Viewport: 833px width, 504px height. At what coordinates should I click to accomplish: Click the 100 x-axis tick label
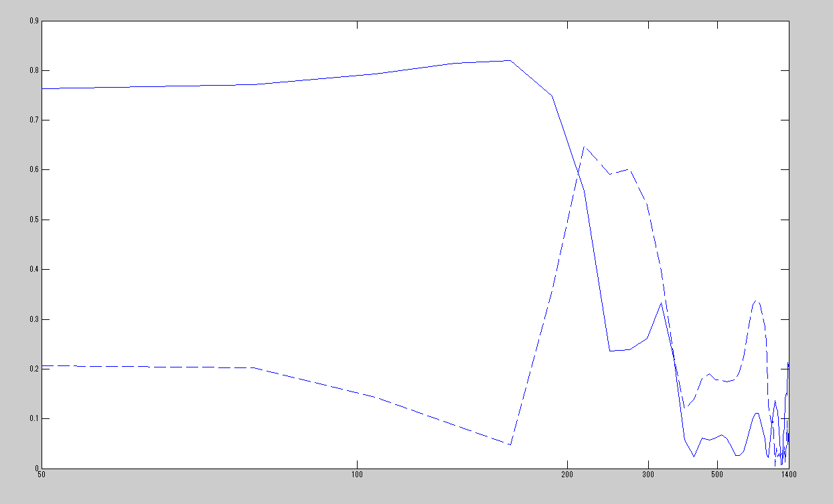(x=357, y=475)
